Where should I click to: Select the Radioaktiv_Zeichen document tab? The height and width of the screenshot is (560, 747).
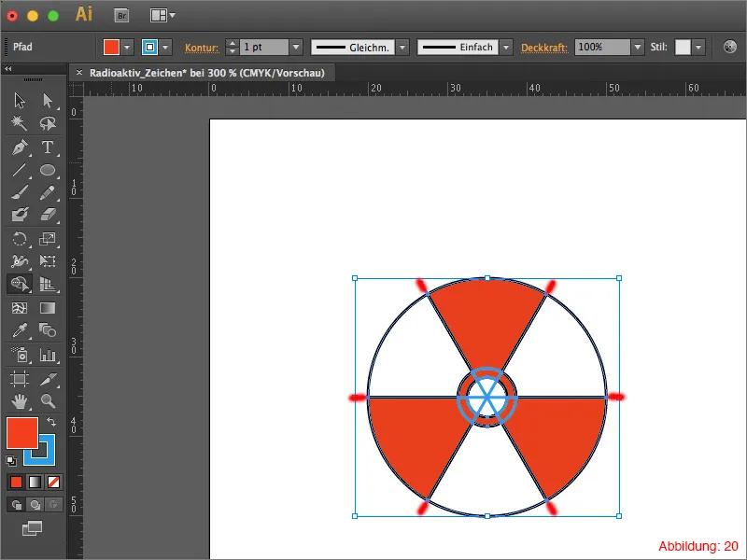(206, 73)
